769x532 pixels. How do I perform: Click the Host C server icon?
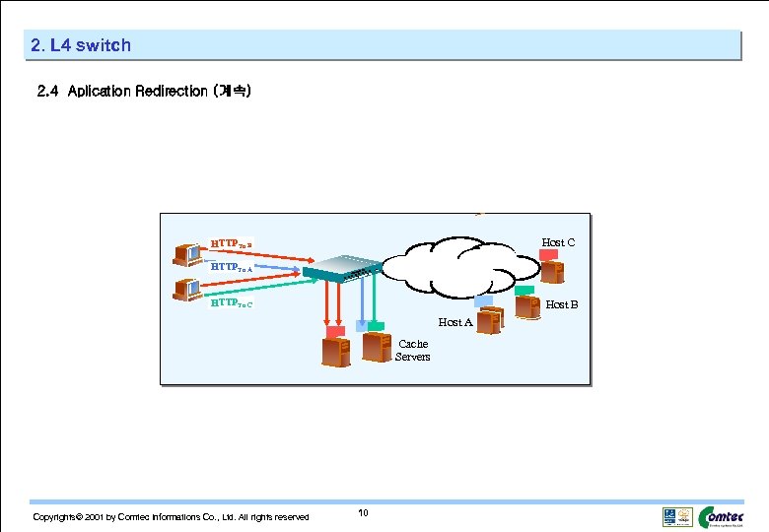(552, 272)
